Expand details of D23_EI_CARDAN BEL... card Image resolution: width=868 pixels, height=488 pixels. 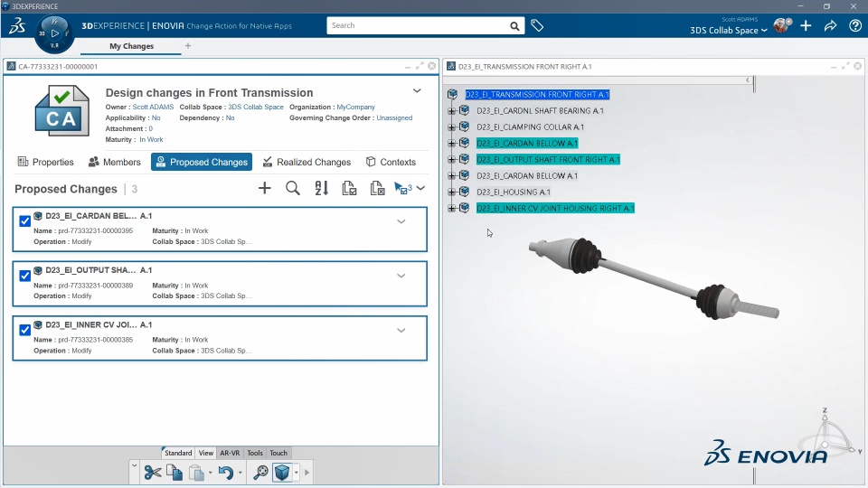click(401, 221)
